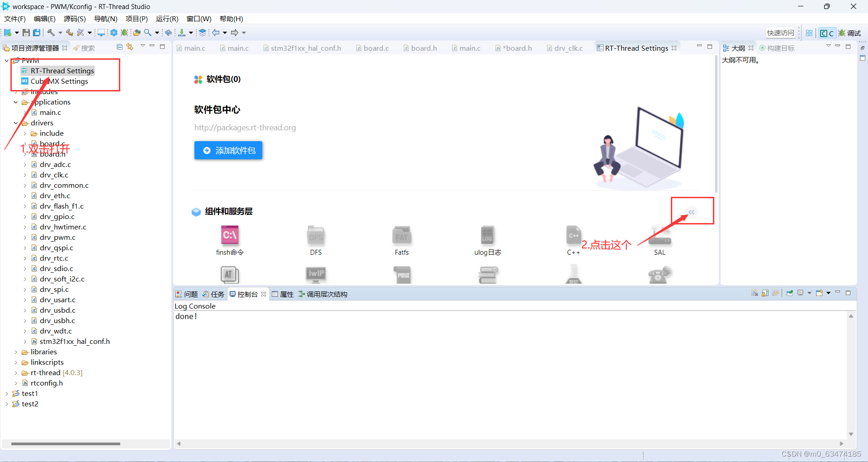Clear the console with the document-X icon

click(755, 293)
